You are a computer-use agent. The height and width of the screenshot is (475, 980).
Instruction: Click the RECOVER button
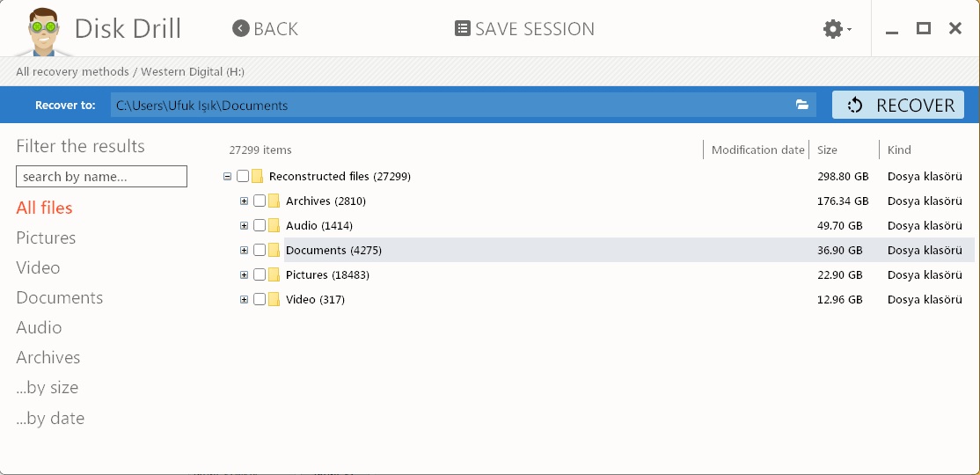coord(897,105)
